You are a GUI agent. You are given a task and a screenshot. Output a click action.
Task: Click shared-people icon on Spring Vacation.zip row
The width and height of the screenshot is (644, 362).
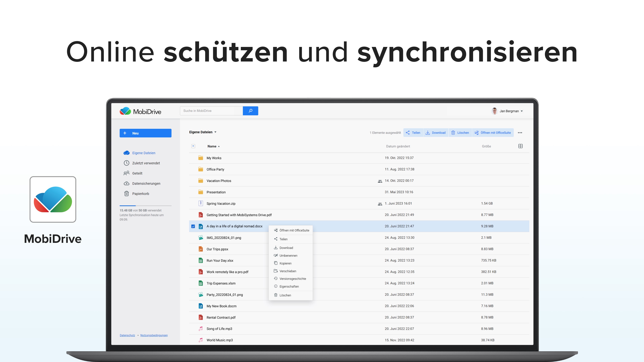pos(380,204)
